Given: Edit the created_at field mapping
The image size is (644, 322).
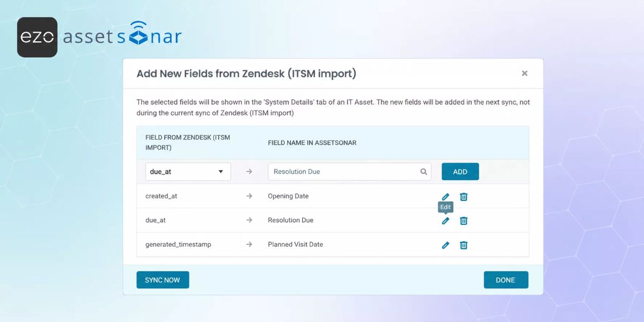Looking at the screenshot, I should (x=445, y=196).
